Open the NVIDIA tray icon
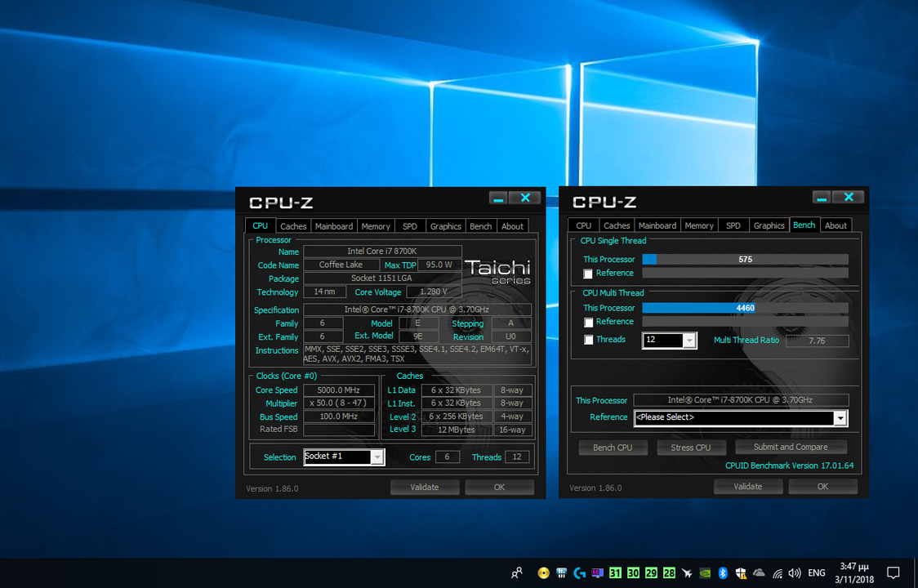918x588 pixels. pos(705,572)
